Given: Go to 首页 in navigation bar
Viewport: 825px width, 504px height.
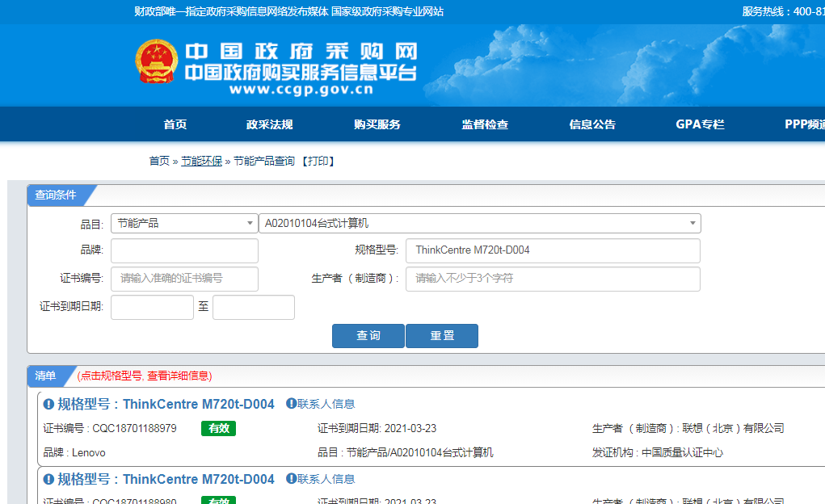Looking at the screenshot, I should click(x=175, y=124).
